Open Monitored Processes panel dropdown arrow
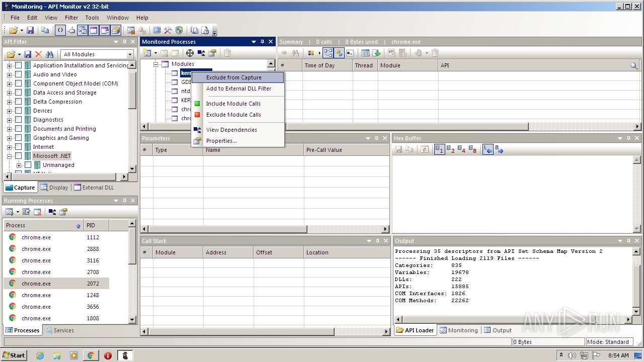 (x=254, y=42)
